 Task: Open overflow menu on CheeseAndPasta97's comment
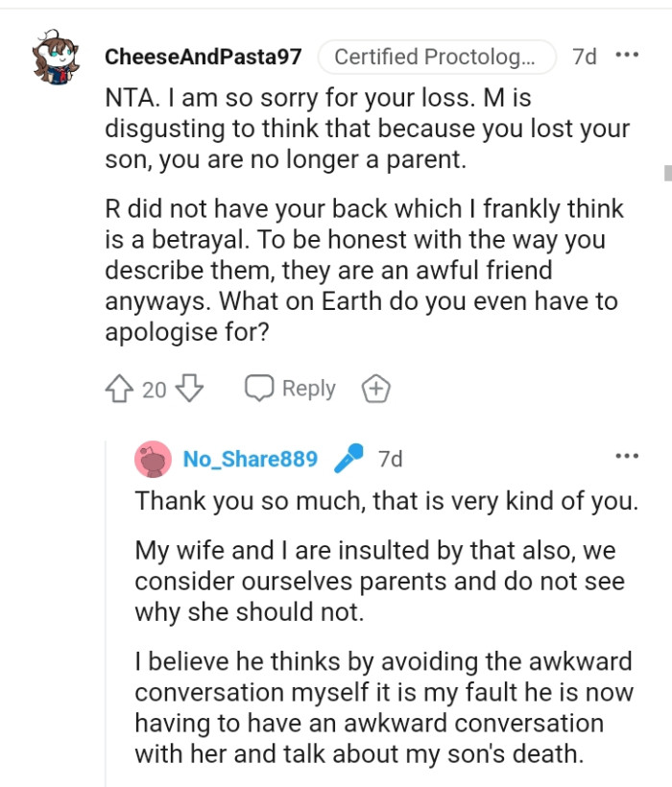(626, 56)
